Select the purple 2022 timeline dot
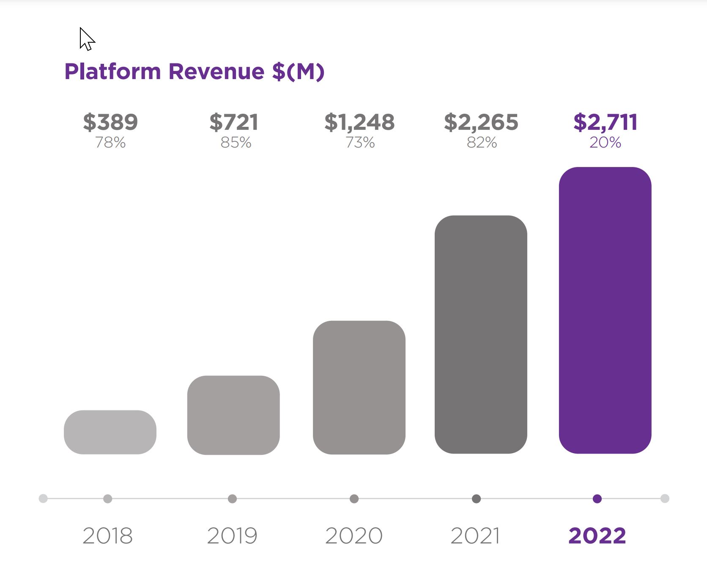 coord(597,499)
